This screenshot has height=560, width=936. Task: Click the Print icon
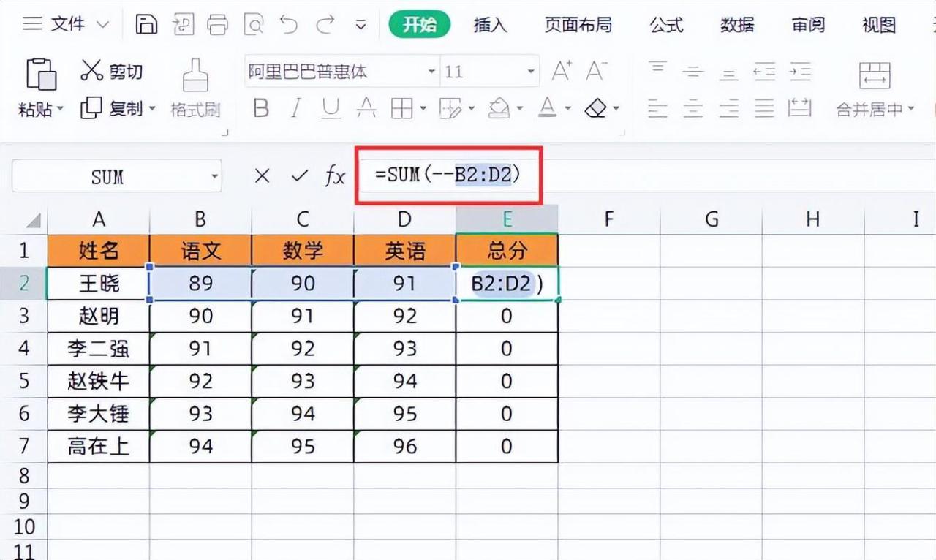tap(218, 25)
